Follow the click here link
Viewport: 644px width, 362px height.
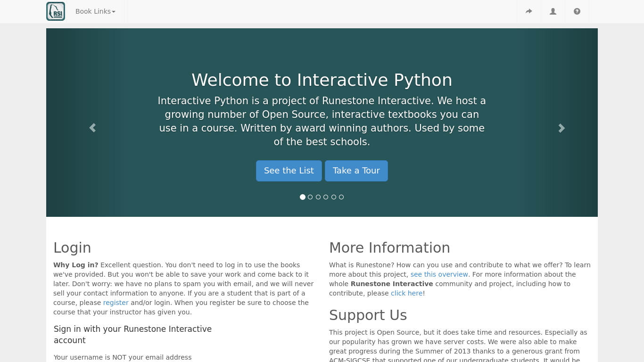click(x=407, y=293)
